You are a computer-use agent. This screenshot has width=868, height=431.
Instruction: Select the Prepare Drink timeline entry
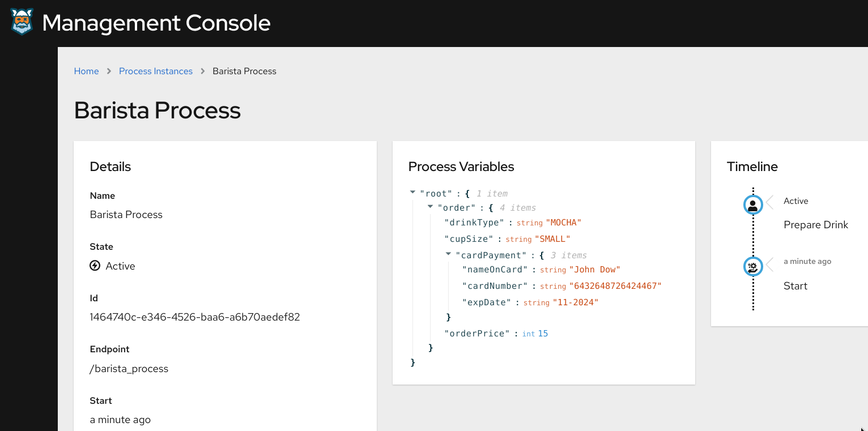click(x=815, y=225)
